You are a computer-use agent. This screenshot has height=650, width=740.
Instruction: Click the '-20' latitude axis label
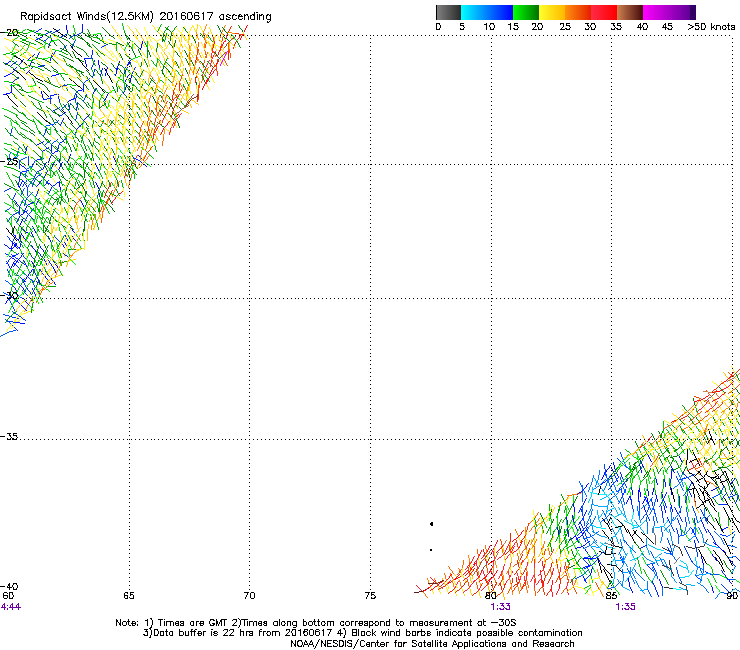(x=9, y=33)
